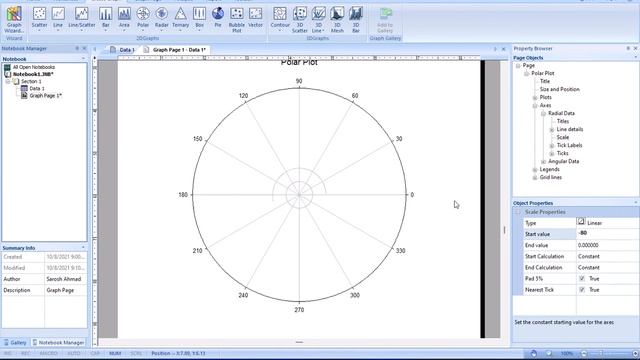Select the Scatter graph type
The width and height of the screenshot is (640, 360).
tap(40, 19)
